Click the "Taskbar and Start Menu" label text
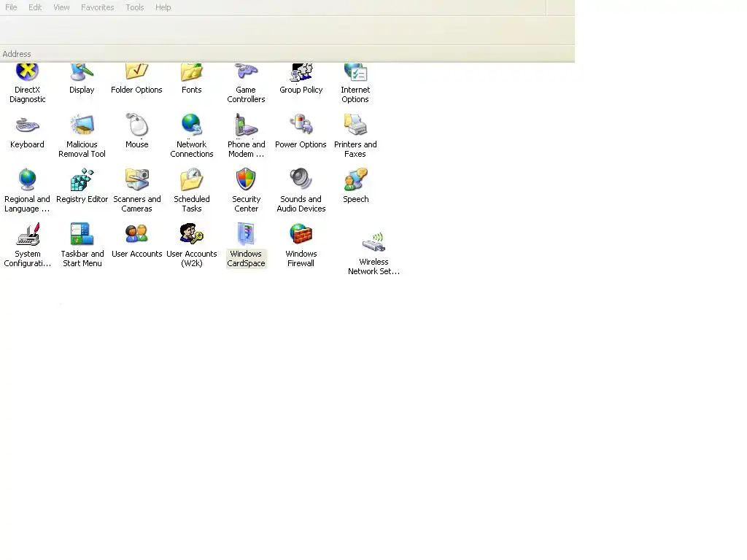 tap(82, 259)
